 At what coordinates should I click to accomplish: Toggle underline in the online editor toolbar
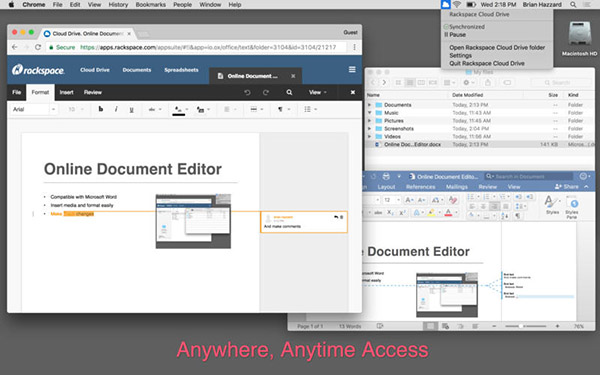coord(131,110)
